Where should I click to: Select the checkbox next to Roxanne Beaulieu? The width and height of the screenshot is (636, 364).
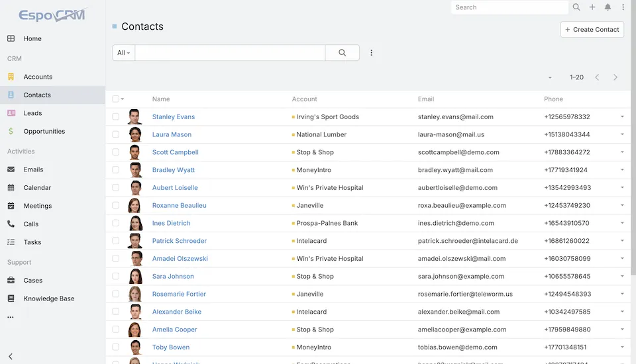tap(116, 205)
